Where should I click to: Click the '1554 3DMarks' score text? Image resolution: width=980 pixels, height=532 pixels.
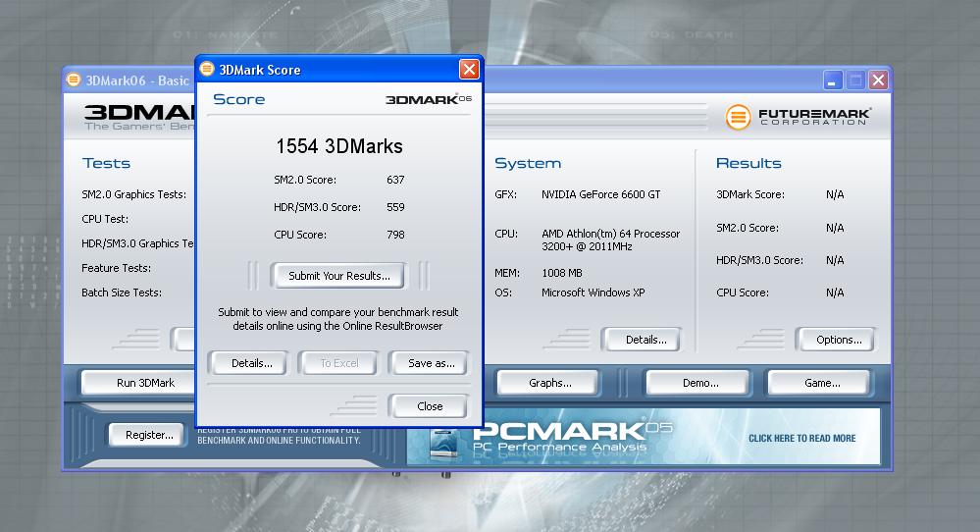coord(339,146)
